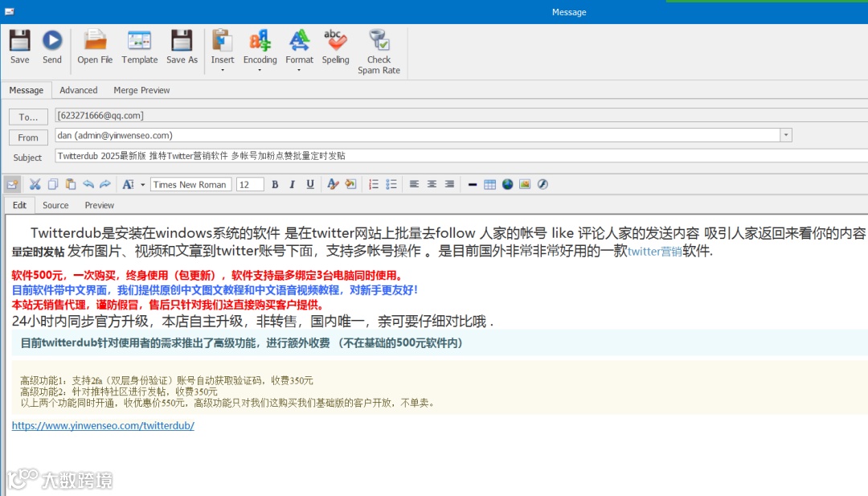Click the To... recipients button
The height and width of the screenshot is (496, 868).
click(x=28, y=117)
